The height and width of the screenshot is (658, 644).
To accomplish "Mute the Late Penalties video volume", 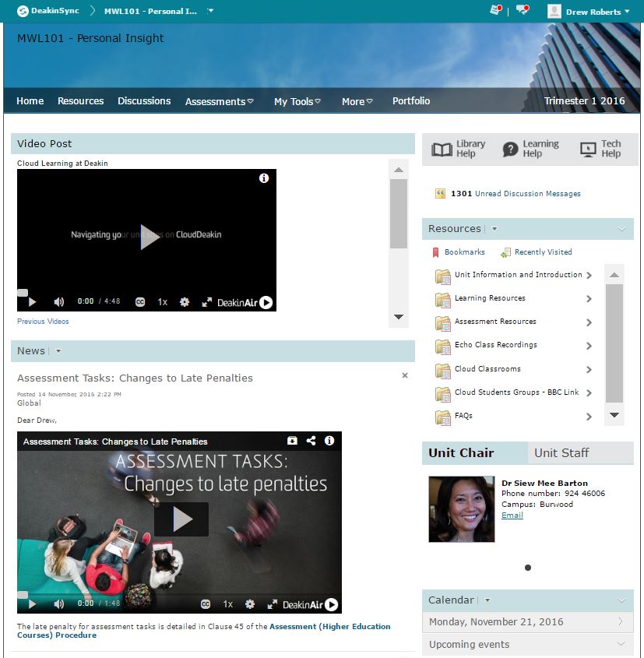I will [x=59, y=603].
